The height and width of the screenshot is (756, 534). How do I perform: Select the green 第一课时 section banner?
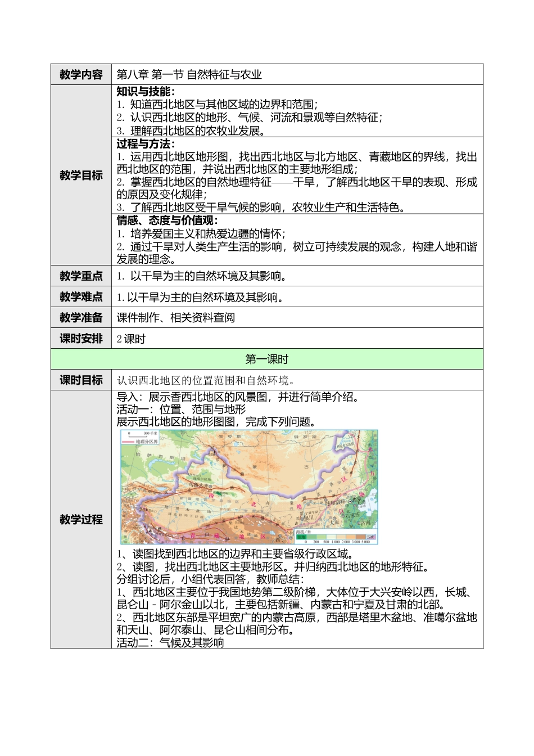267,357
